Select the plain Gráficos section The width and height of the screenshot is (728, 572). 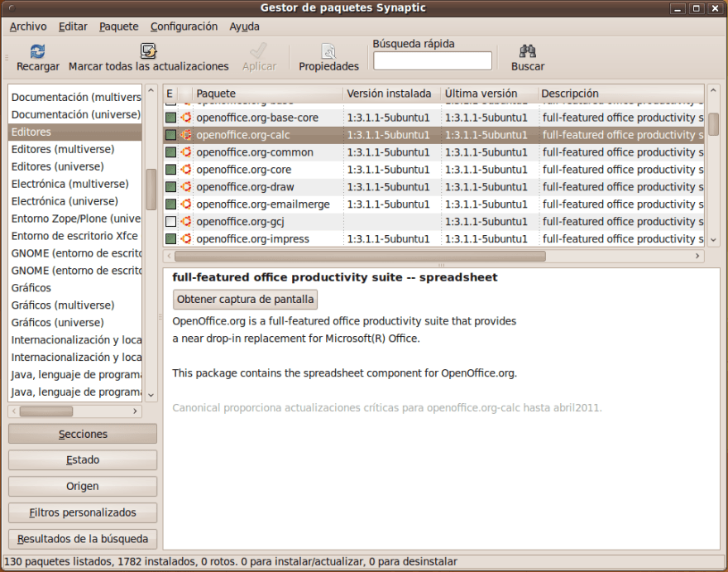click(x=74, y=288)
